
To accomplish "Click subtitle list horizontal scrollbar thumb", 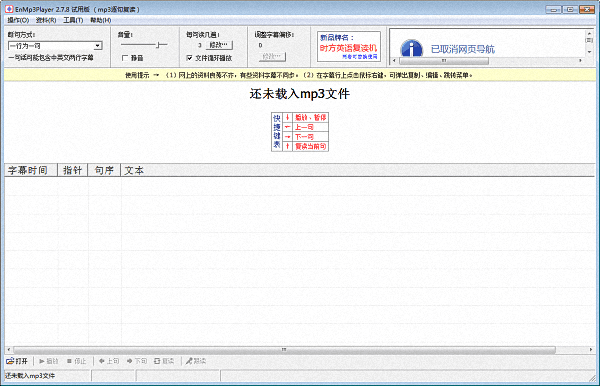I will 284,350.
